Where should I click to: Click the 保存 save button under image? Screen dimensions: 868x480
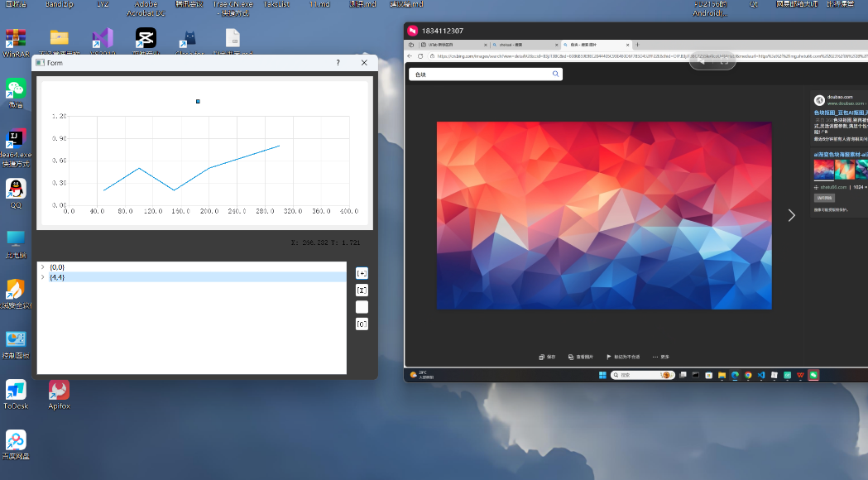coord(547,357)
